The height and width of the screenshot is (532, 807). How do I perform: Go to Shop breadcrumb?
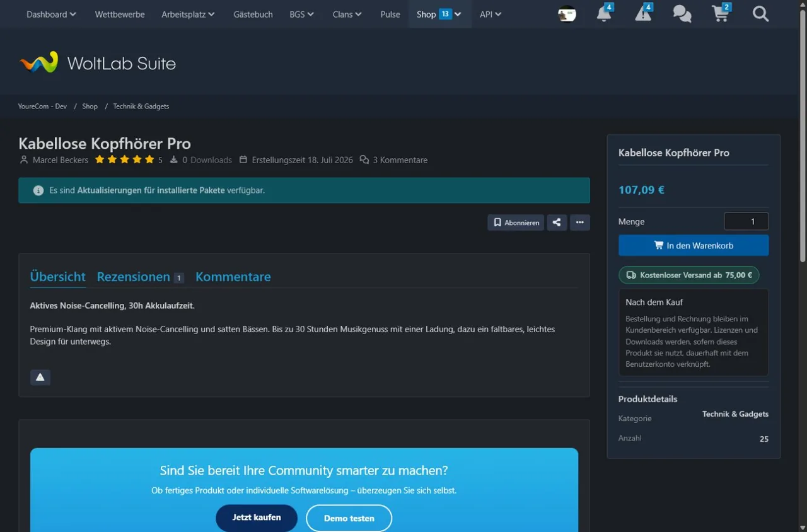90,107
